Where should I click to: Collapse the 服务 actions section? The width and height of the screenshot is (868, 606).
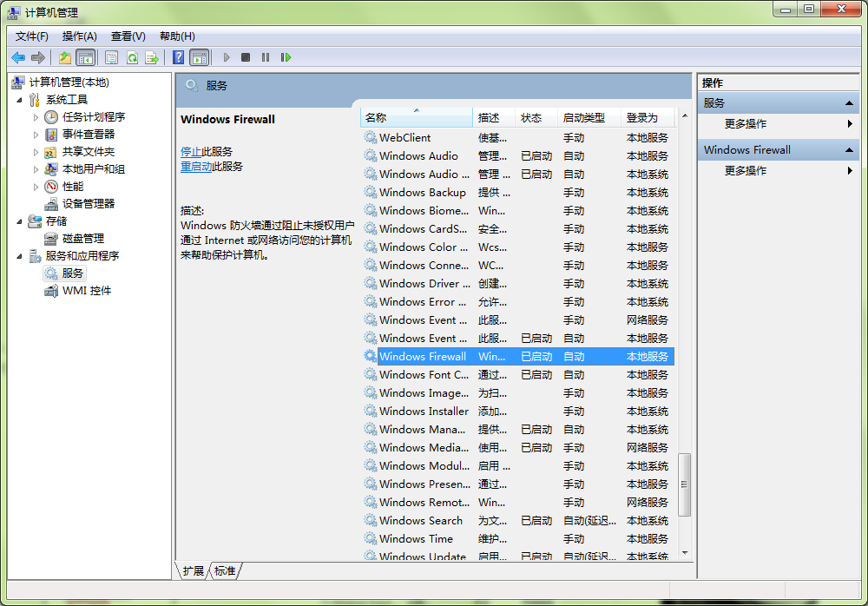(849, 103)
